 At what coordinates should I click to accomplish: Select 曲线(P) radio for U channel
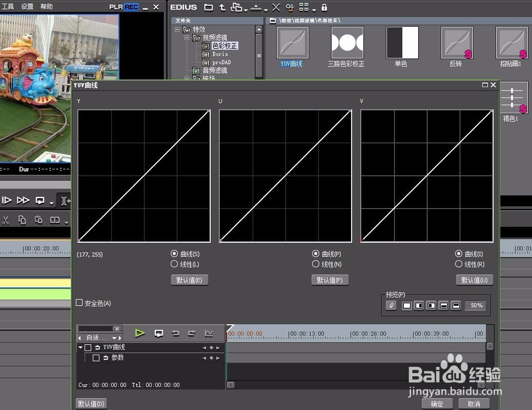[x=315, y=253]
